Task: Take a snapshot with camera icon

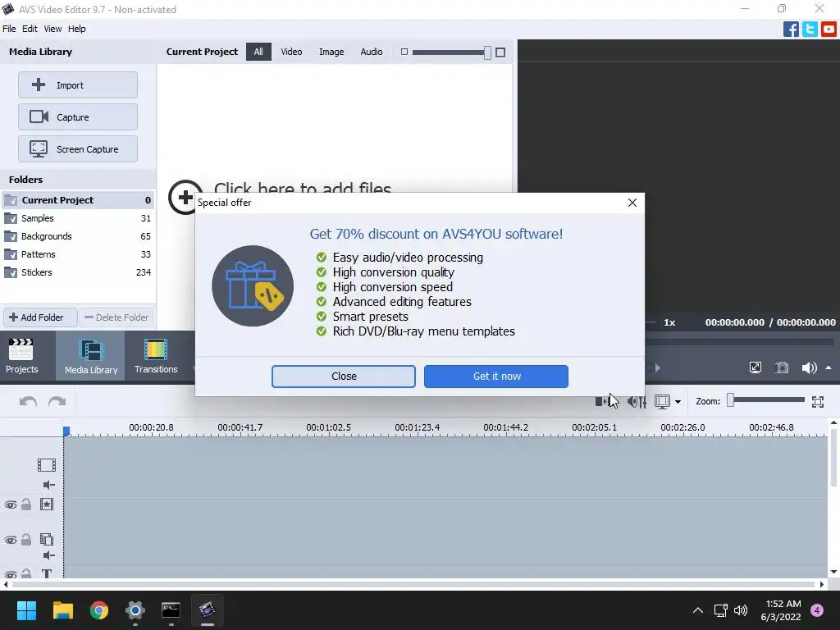Action: coord(782,367)
